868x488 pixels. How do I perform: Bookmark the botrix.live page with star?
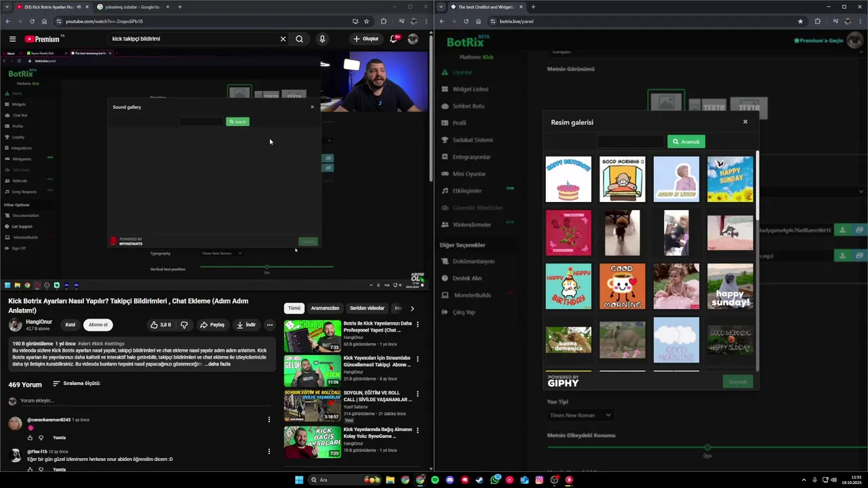click(800, 21)
